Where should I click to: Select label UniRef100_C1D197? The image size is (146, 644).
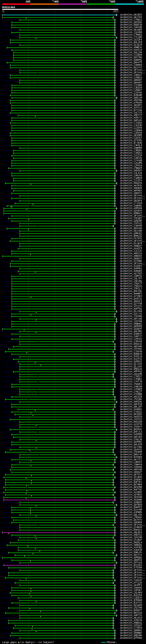point(131,580)
